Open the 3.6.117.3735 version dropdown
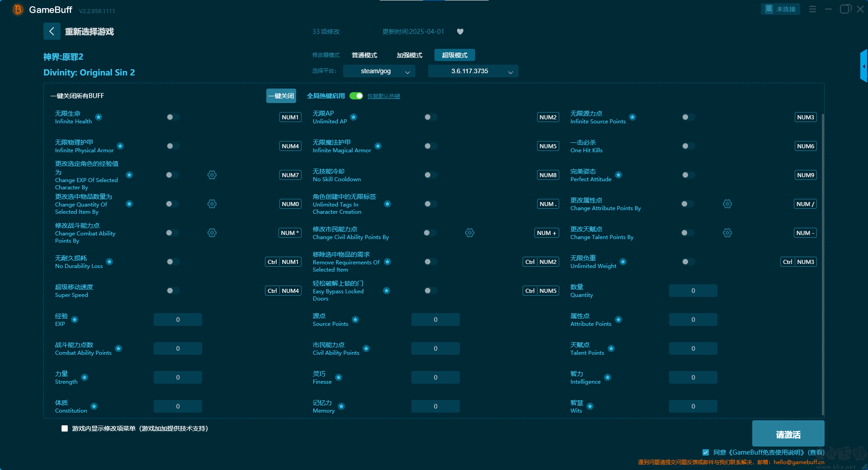868x470 pixels. pos(473,71)
